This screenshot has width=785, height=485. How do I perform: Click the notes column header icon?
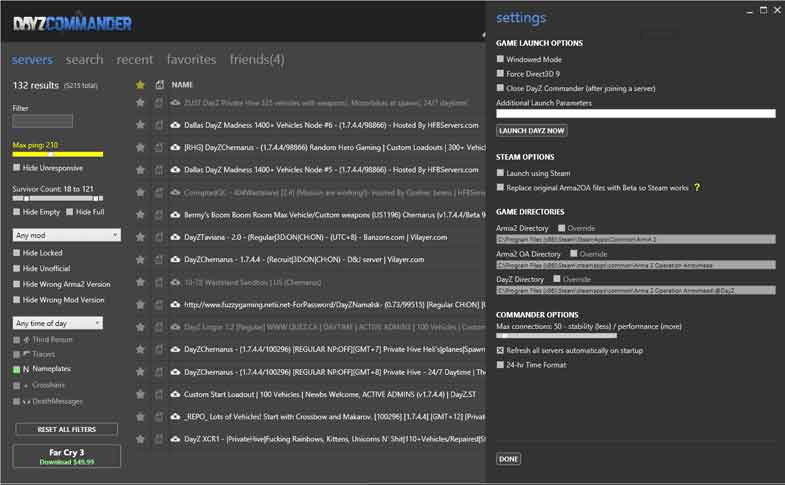(x=159, y=85)
